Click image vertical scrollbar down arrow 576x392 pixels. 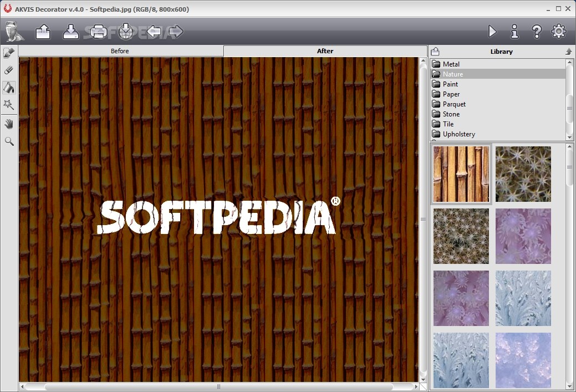pos(423,380)
